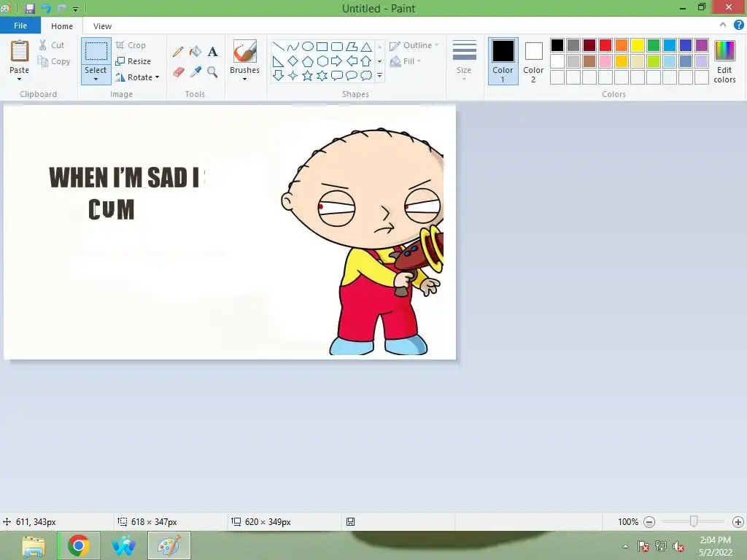Open File Explorer from the taskbar
Viewport: 747px width, 560px height.
34,545
